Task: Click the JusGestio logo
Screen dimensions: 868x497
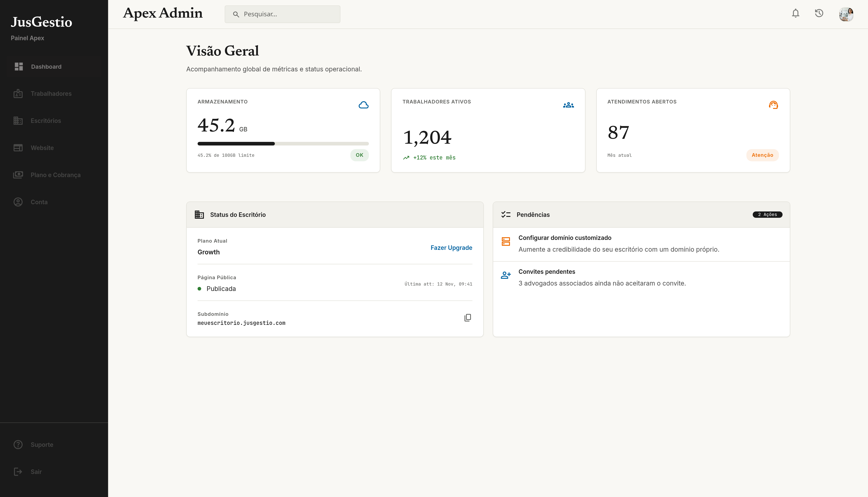Action: point(41,22)
